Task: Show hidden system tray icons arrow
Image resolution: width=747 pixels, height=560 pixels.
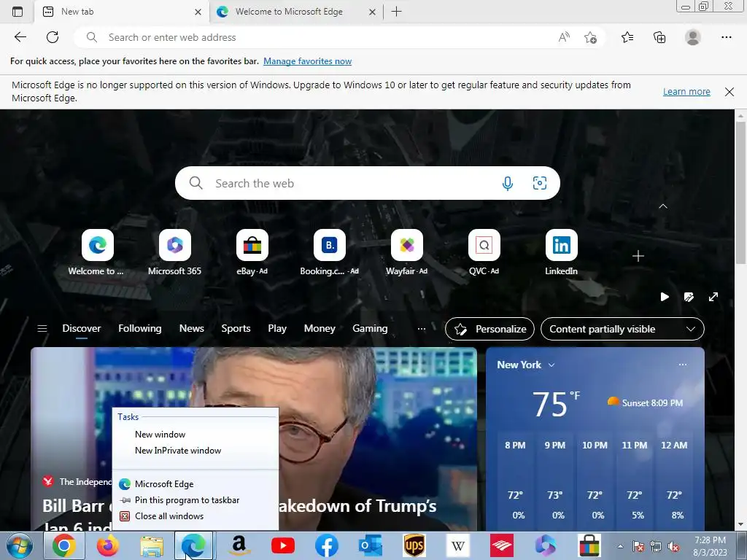Action: point(620,546)
